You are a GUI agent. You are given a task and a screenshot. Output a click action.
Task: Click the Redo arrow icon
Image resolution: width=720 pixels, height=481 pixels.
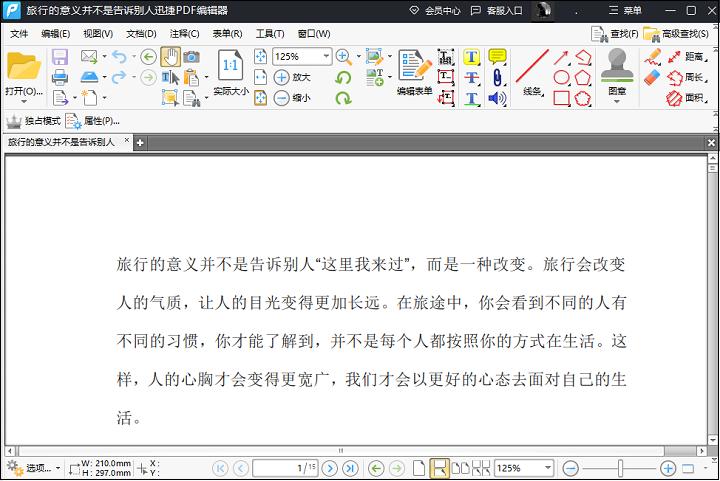pyautogui.click(x=119, y=77)
